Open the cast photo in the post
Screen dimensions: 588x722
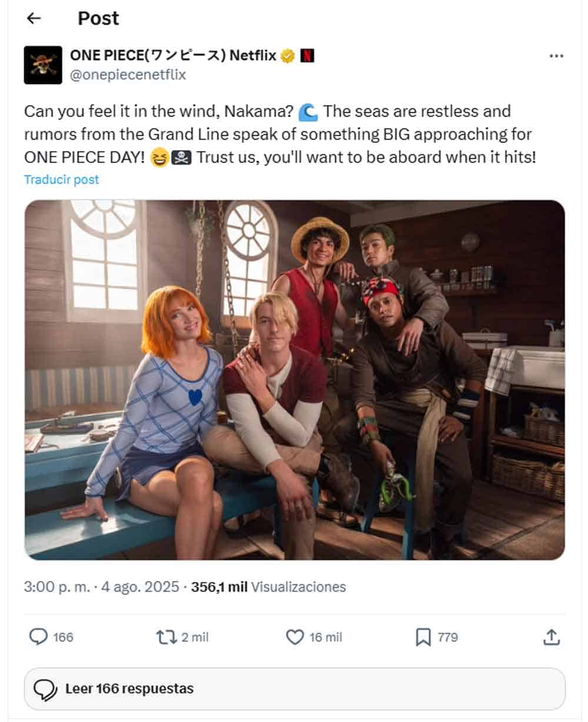click(295, 380)
